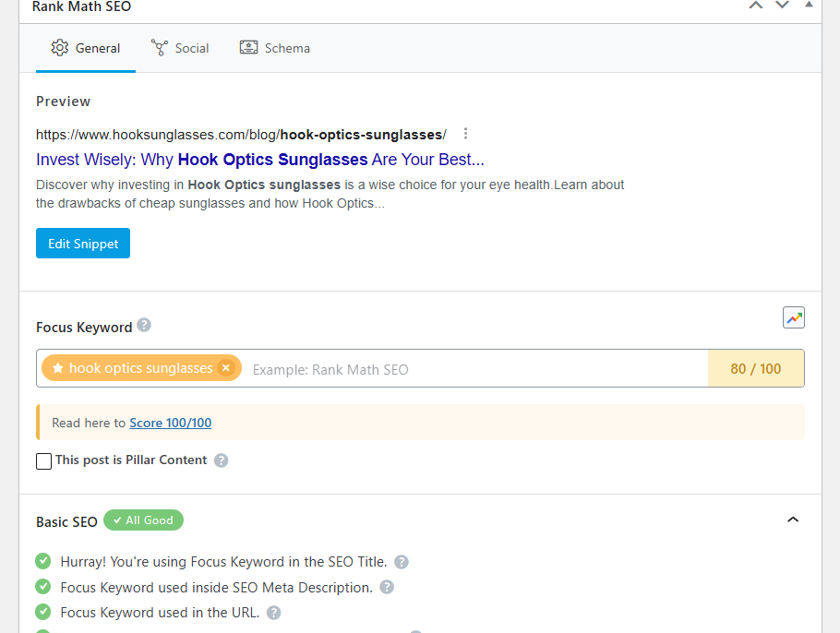Click green check for Meta Description result
Screen dimensions: 840x633
coord(42,587)
